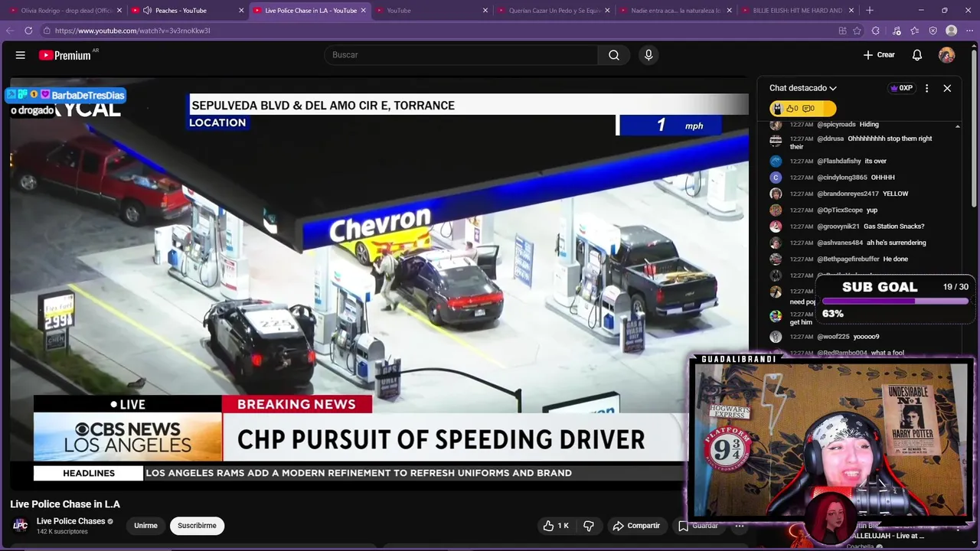
Task: Start voice search with the microphone icon
Action: point(648,55)
